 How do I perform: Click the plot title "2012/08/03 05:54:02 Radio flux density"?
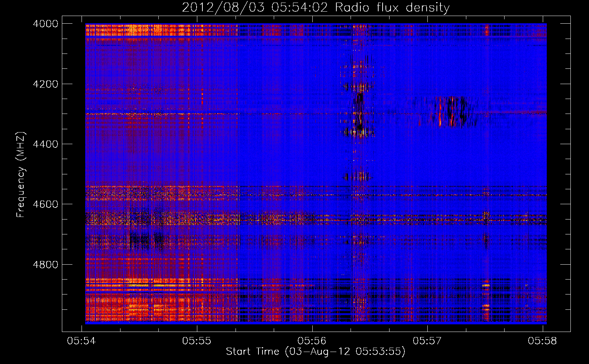(316, 7)
